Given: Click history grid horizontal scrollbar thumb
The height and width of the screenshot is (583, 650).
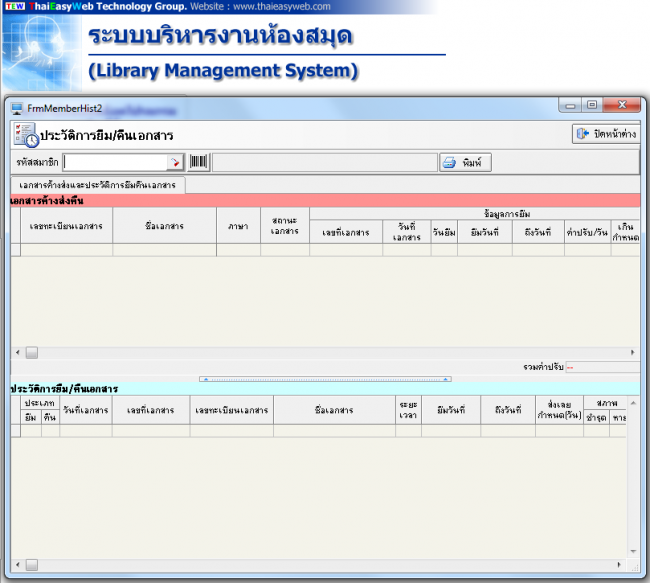Looking at the screenshot, I should [x=32, y=565].
